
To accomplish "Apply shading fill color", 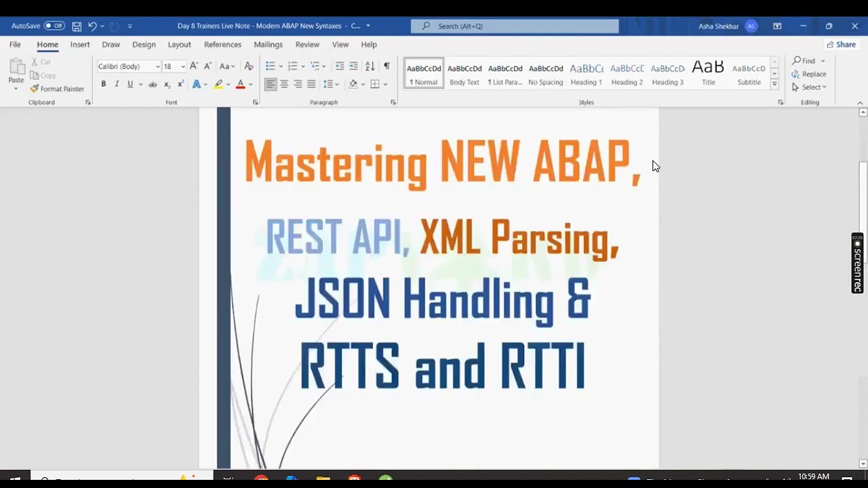I will 353,84.
